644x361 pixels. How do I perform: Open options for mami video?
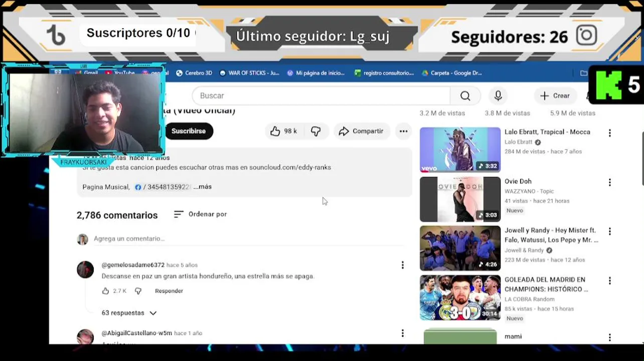coord(610,337)
